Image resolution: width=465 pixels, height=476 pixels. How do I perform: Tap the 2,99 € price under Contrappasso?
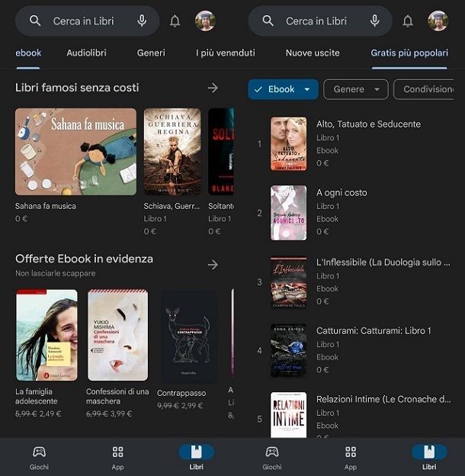click(x=192, y=406)
